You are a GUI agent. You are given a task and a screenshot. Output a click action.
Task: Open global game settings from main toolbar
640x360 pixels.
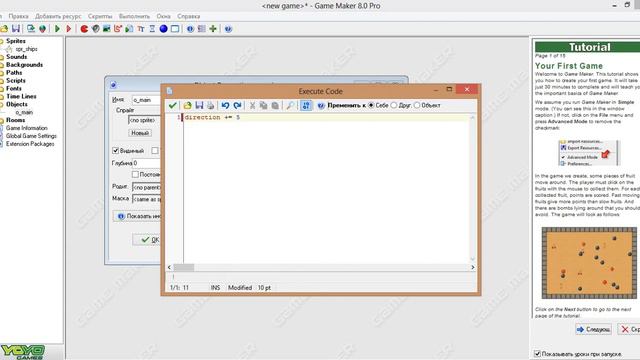pyautogui.click(x=202, y=29)
